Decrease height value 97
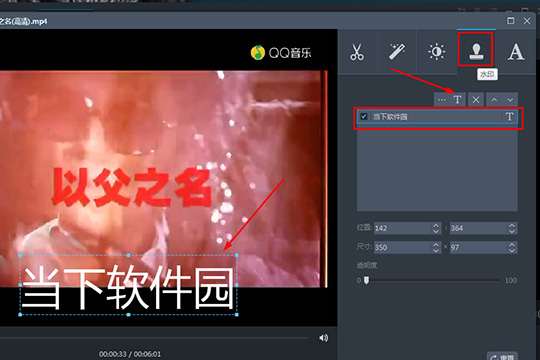The height and width of the screenshot is (360, 540). pos(512,250)
